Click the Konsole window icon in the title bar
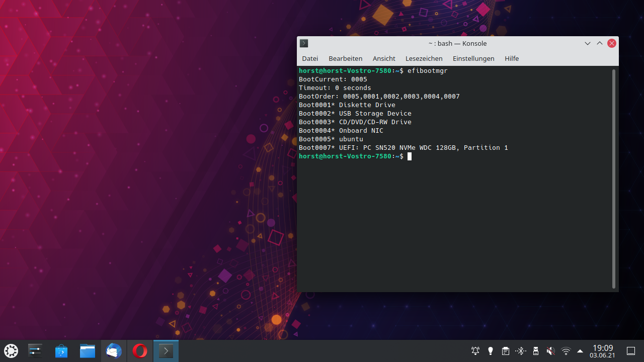This screenshot has height=362, width=644. (x=304, y=43)
